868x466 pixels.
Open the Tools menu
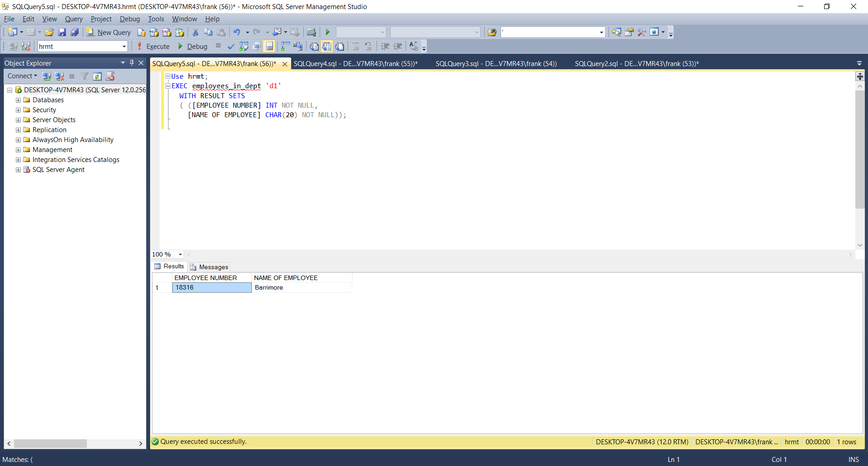click(156, 19)
